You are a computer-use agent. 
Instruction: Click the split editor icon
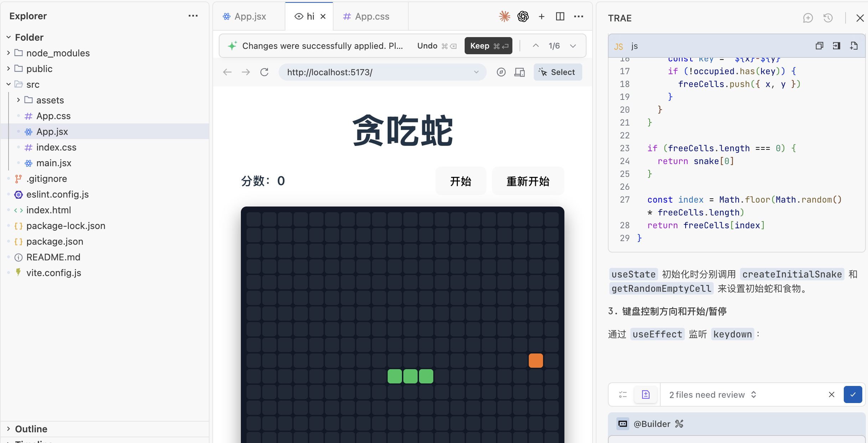coord(560,16)
